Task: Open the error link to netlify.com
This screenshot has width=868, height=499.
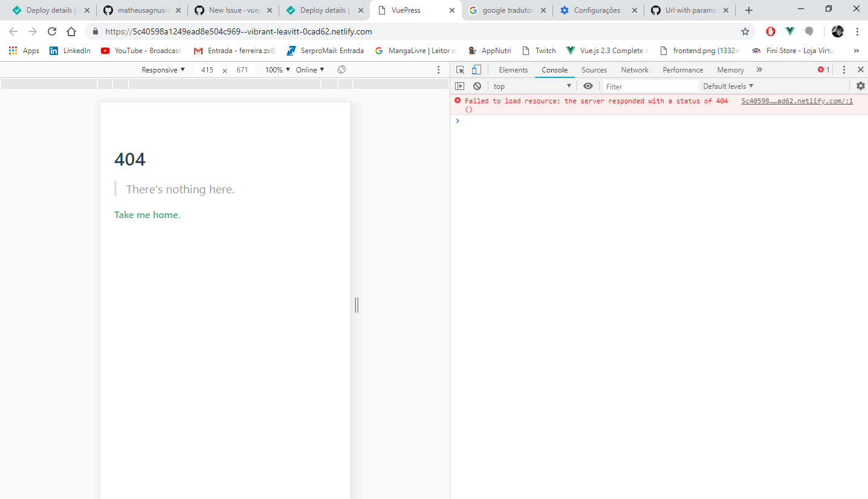Action: 797,100
